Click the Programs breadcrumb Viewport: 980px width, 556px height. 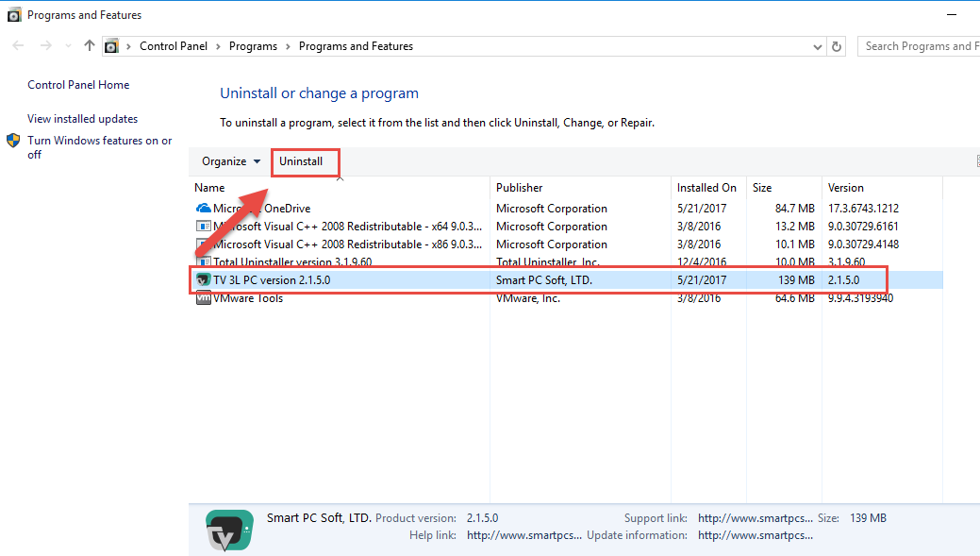tap(253, 46)
